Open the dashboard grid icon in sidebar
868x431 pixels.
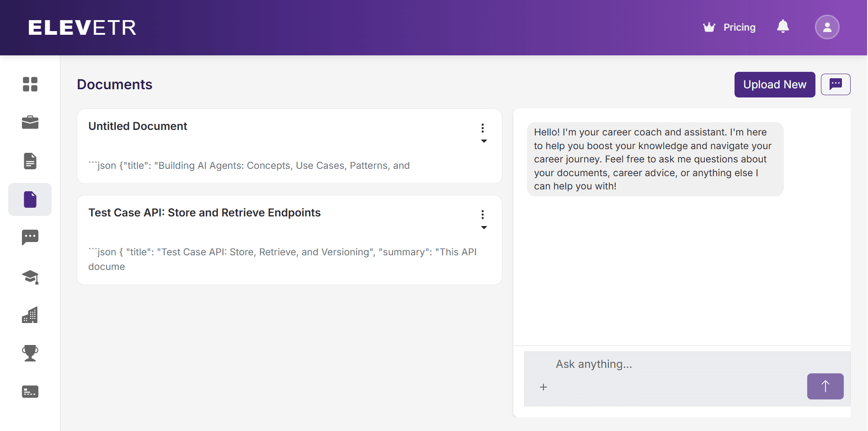[30, 84]
